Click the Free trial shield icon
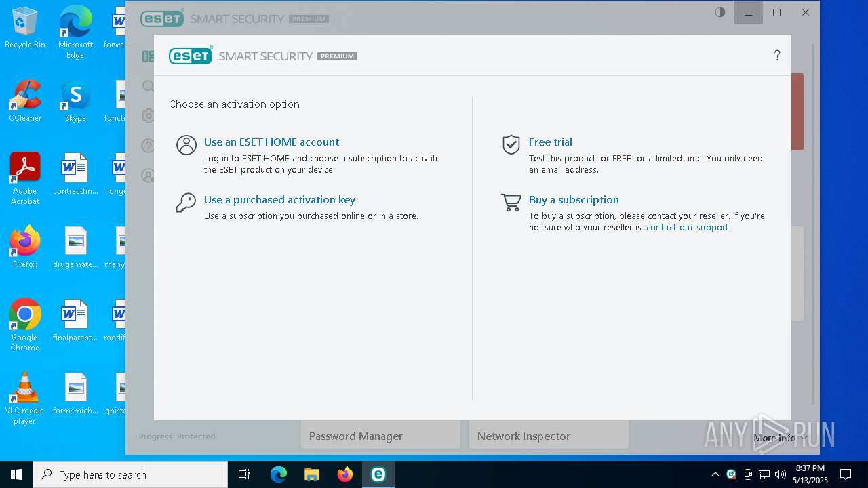 pos(511,144)
